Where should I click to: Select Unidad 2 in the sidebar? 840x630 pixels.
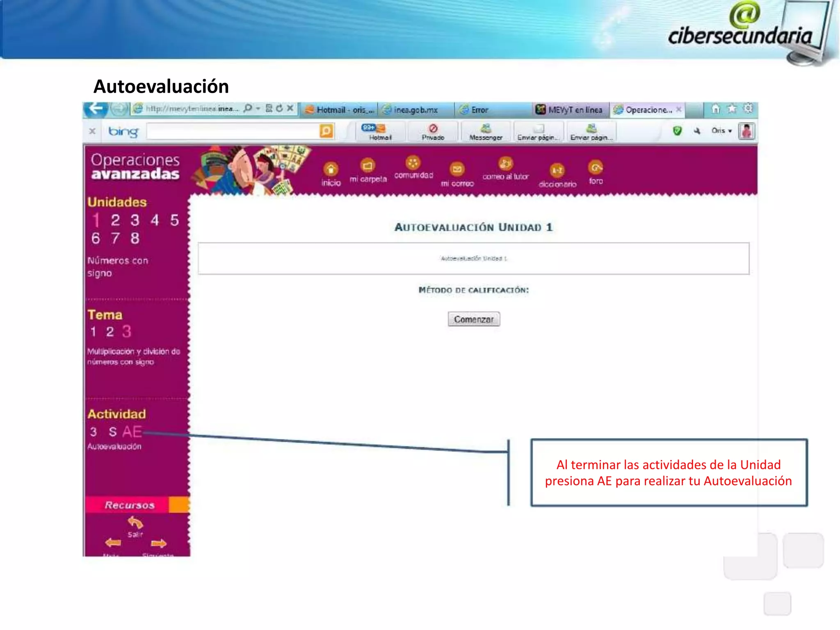tap(115, 220)
